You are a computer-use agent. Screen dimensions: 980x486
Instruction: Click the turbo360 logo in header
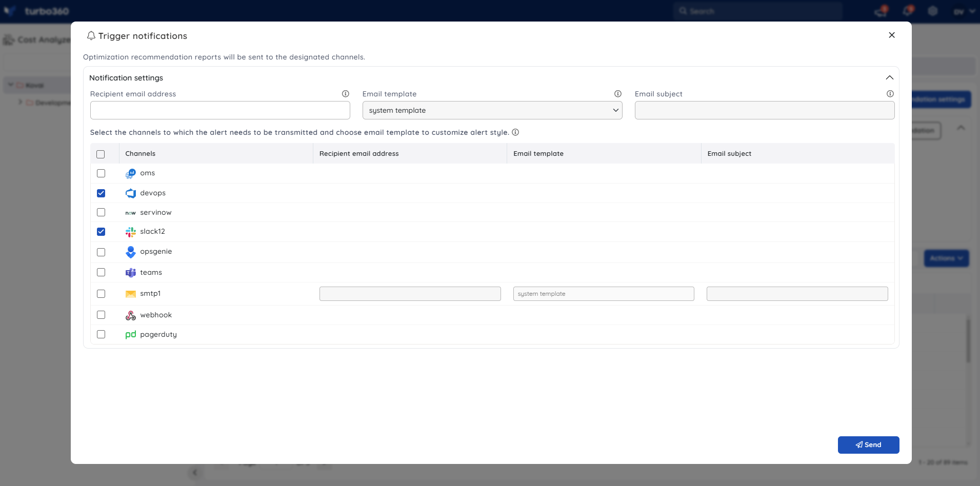tap(36, 11)
